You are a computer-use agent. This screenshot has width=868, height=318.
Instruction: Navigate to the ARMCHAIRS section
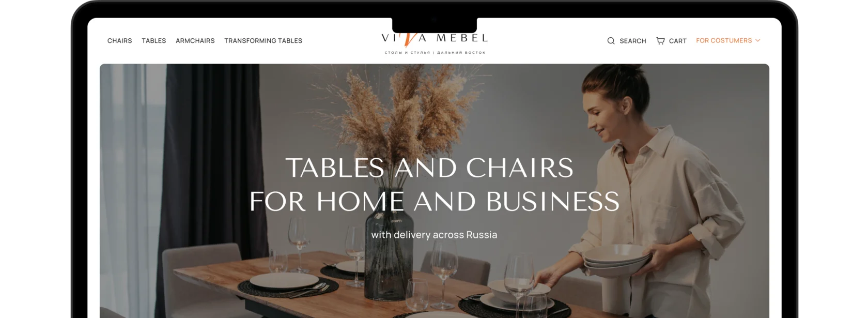tap(195, 40)
